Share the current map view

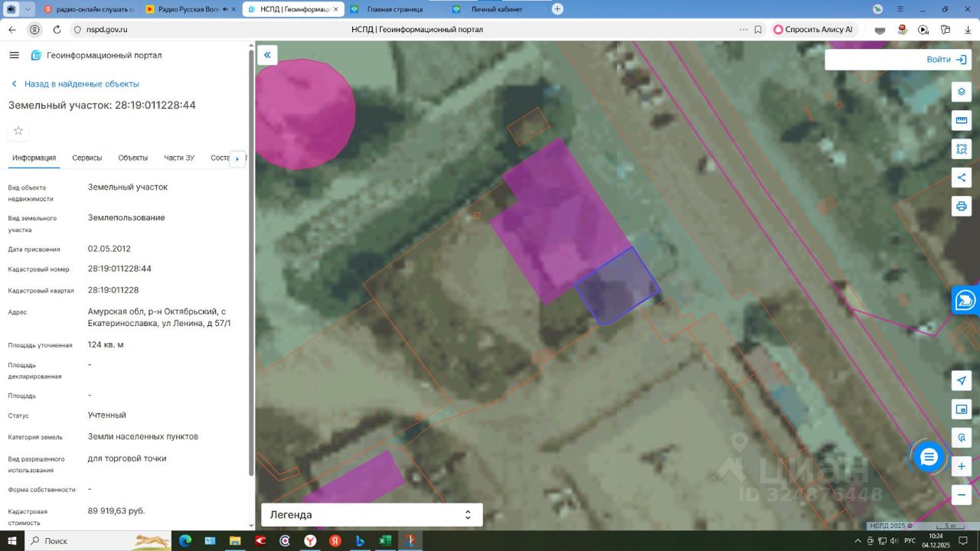(962, 178)
